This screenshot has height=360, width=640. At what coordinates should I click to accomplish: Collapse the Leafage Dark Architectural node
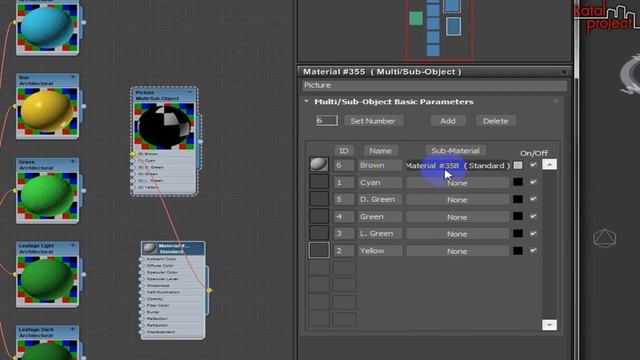73,329
